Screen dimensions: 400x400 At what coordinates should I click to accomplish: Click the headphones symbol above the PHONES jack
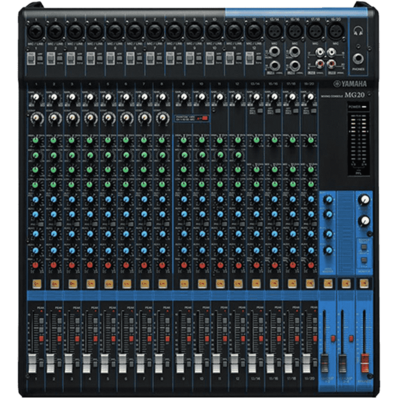coord(358,31)
